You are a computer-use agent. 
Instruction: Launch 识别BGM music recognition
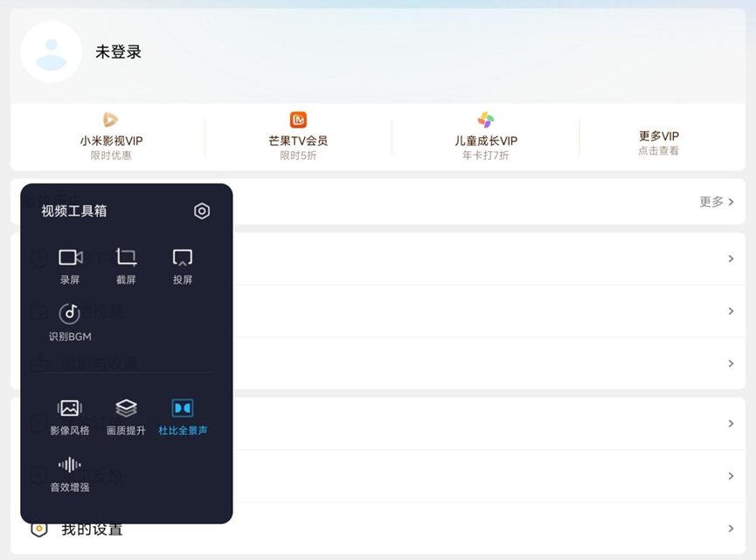(x=70, y=321)
